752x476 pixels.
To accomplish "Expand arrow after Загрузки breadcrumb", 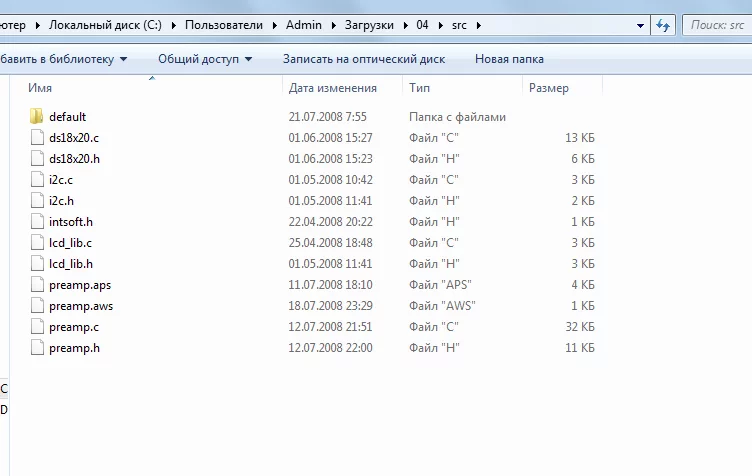I will point(406,25).
